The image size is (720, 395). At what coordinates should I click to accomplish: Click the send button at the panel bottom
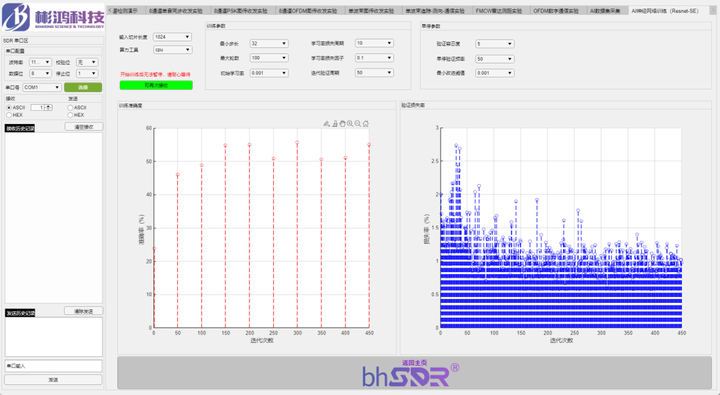coord(53,380)
